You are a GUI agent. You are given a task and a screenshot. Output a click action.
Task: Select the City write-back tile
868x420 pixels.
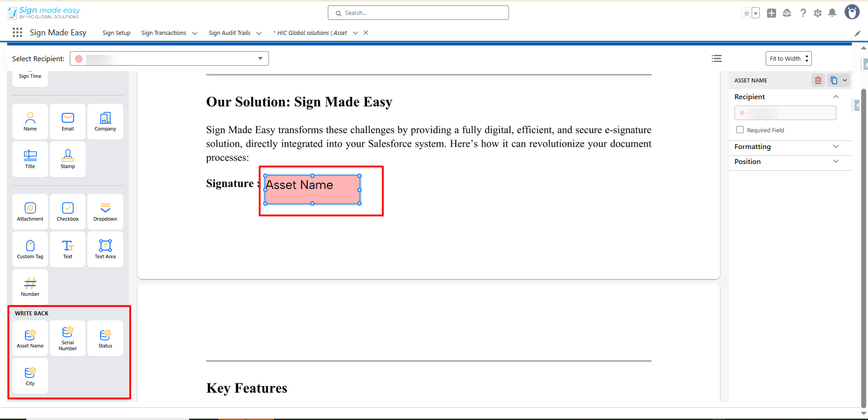30,376
